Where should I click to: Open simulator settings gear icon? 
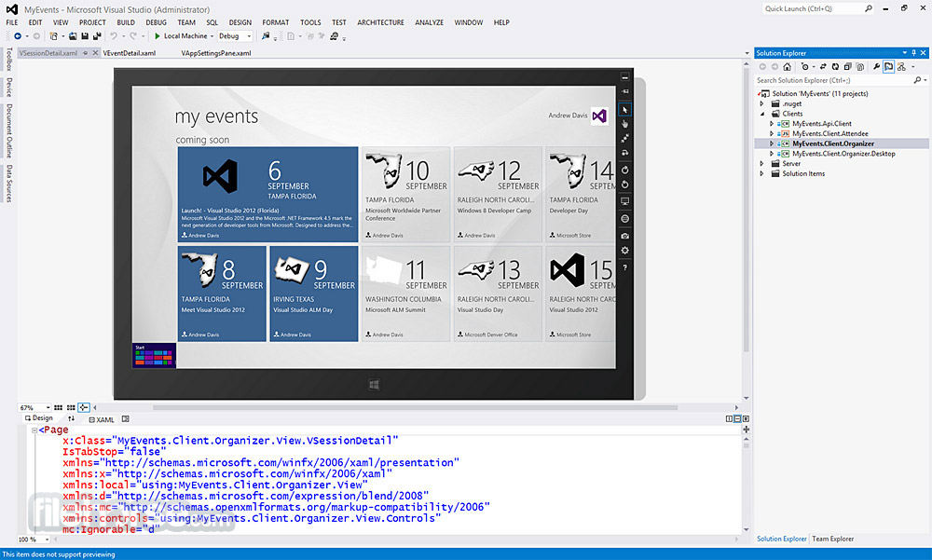click(x=624, y=251)
